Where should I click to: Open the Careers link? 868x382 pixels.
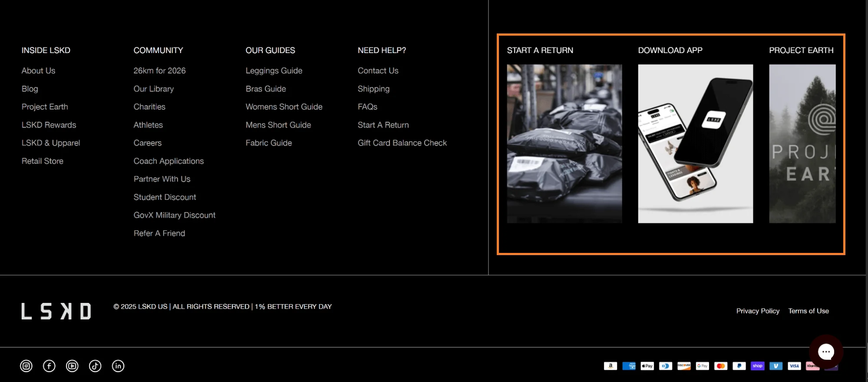coord(148,143)
